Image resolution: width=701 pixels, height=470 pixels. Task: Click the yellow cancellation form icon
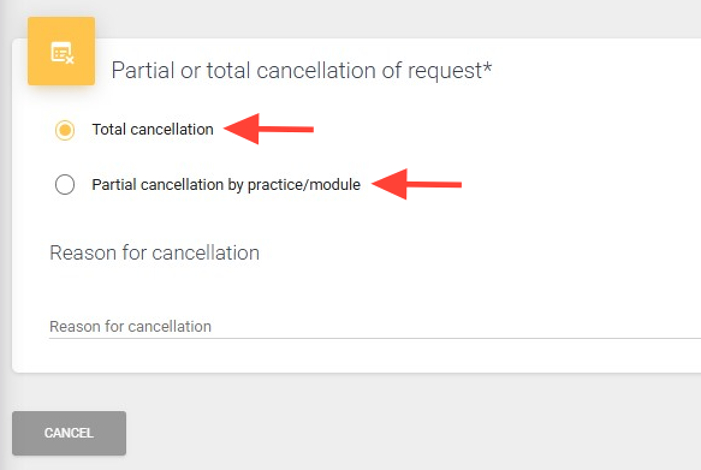click(61, 51)
